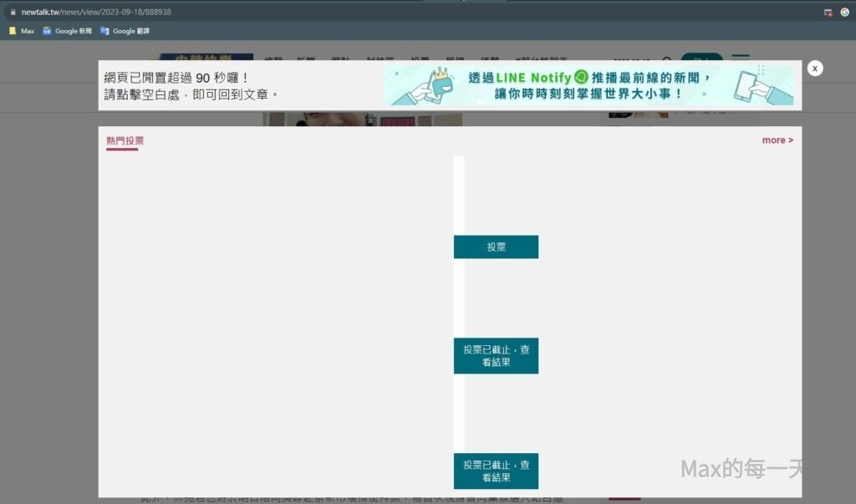856x504 pixels.
Task: Close the idle overlay with the x button
Action: (815, 69)
